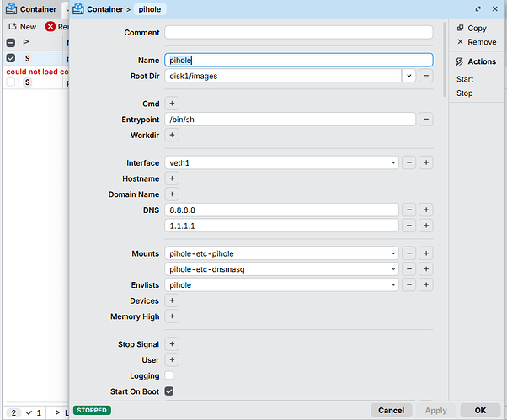Add a Workdir with plus button
Viewport: 507px width, 420px height.
[x=172, y=135]
